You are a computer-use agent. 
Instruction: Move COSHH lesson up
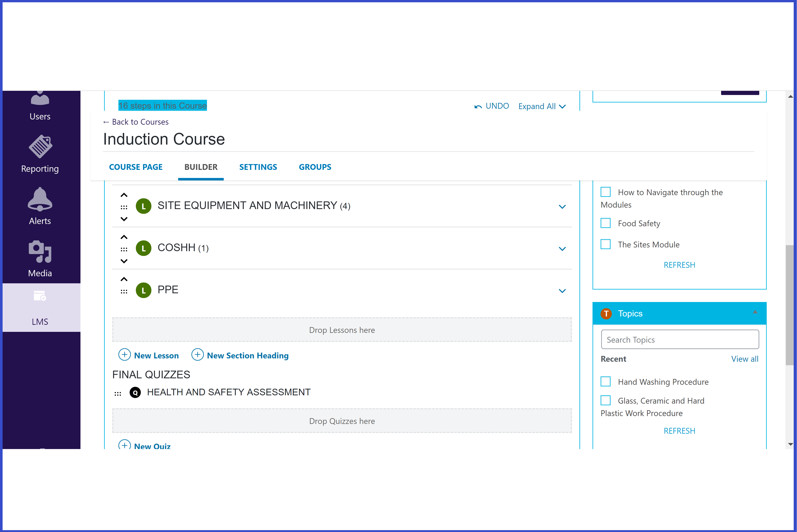[x=124, y=237]
